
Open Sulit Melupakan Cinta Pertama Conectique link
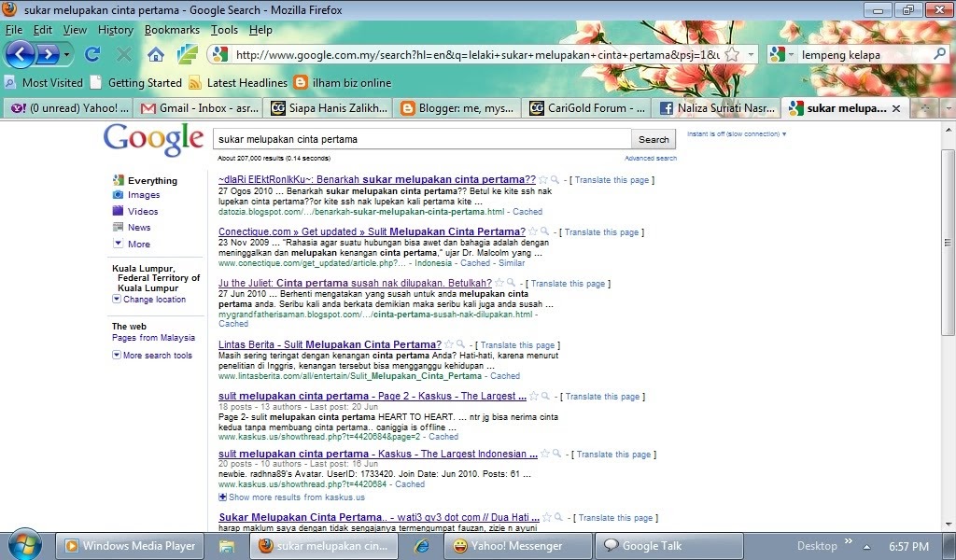(x=372, y=231)
